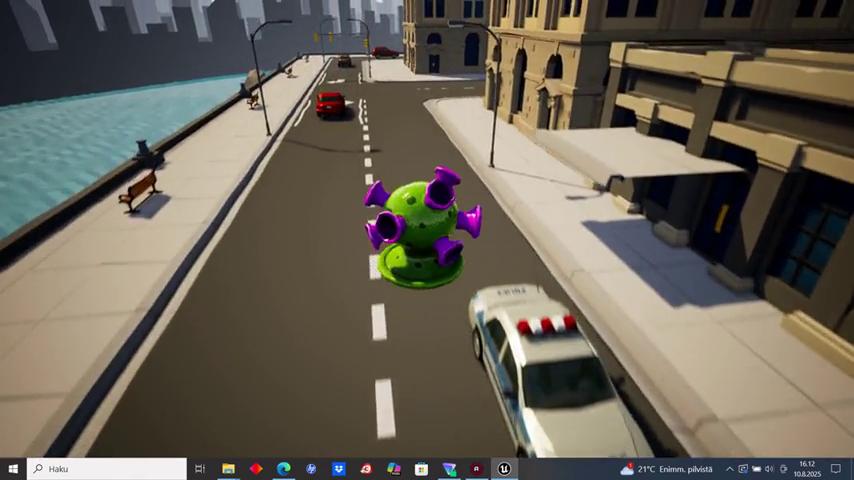Click the dark red A app icon
The width and height of the screenshot is (854, 480).
tap(477, 469)
